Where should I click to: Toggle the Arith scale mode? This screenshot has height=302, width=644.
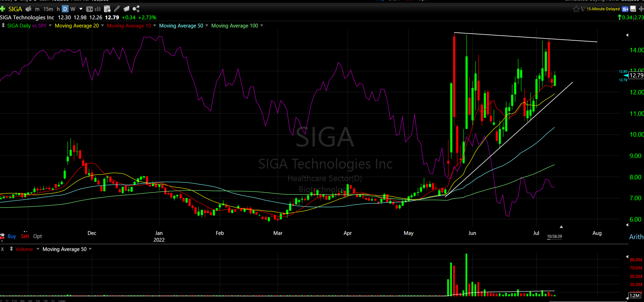pos(636,237)
